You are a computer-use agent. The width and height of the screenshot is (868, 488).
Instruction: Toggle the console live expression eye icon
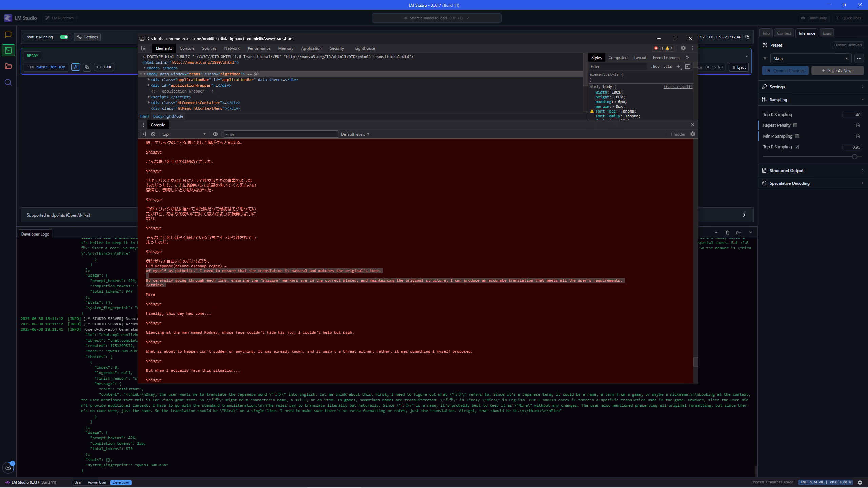[x=215, y=134]
